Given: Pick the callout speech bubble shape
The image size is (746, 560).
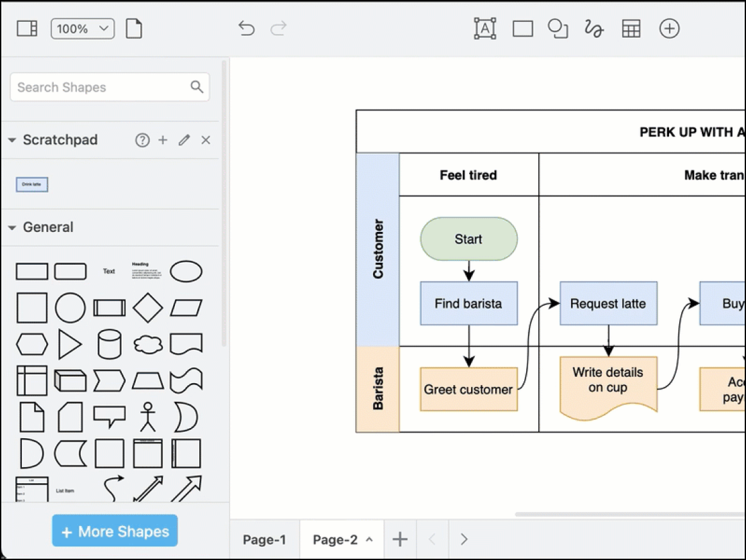Looking at the screenshot, I should click(x=110, y=417).
